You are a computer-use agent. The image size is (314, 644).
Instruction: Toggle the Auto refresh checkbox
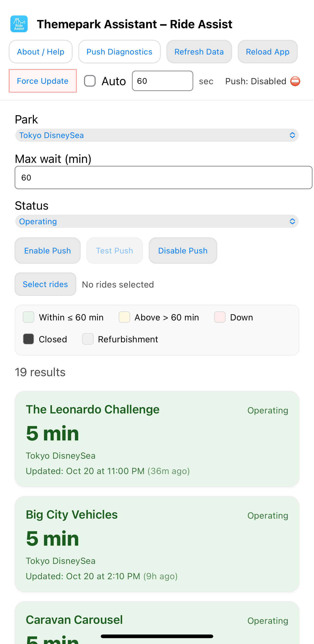(x=90, y=81)
